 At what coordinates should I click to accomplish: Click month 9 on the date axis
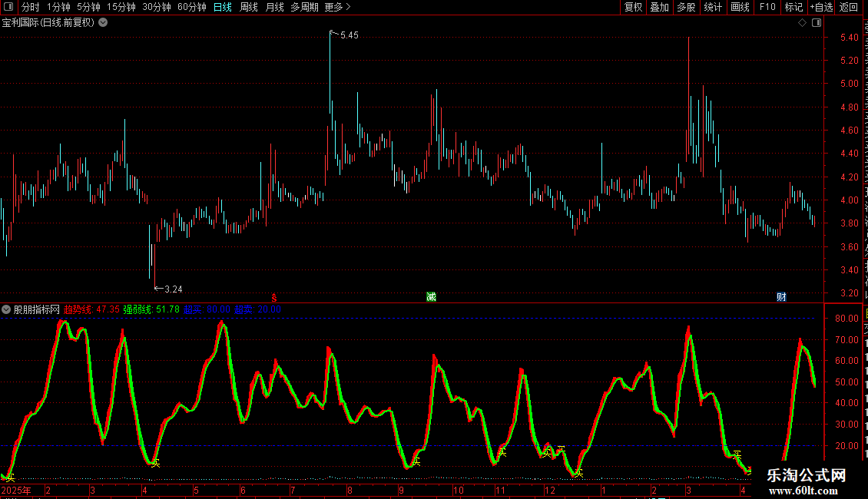pos(401,491)
